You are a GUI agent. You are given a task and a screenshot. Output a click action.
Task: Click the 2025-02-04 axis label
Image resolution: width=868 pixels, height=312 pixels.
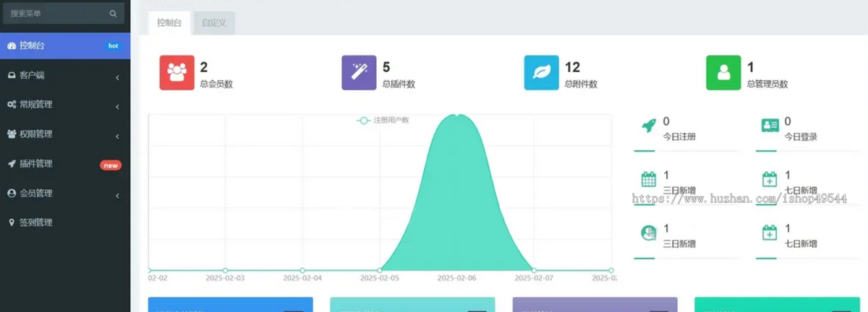302,277
